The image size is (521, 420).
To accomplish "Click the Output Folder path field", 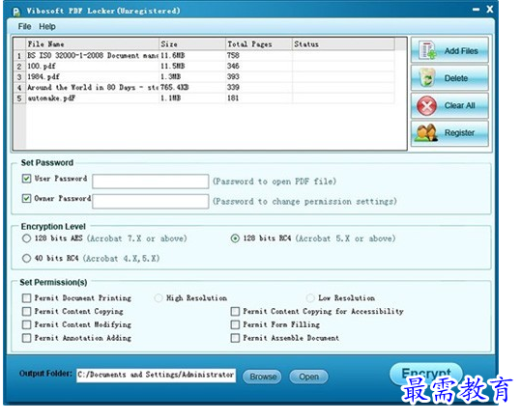I will [156, 376].
